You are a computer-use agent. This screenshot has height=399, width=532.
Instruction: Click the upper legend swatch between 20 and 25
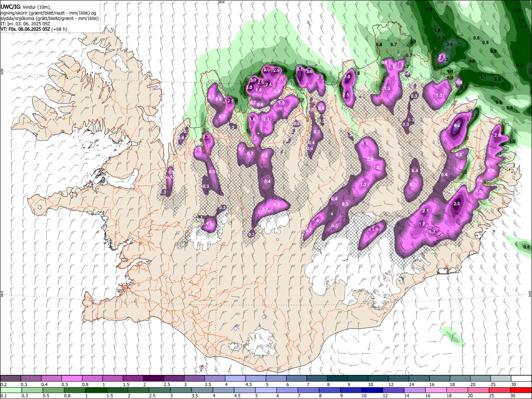point(480,378)
